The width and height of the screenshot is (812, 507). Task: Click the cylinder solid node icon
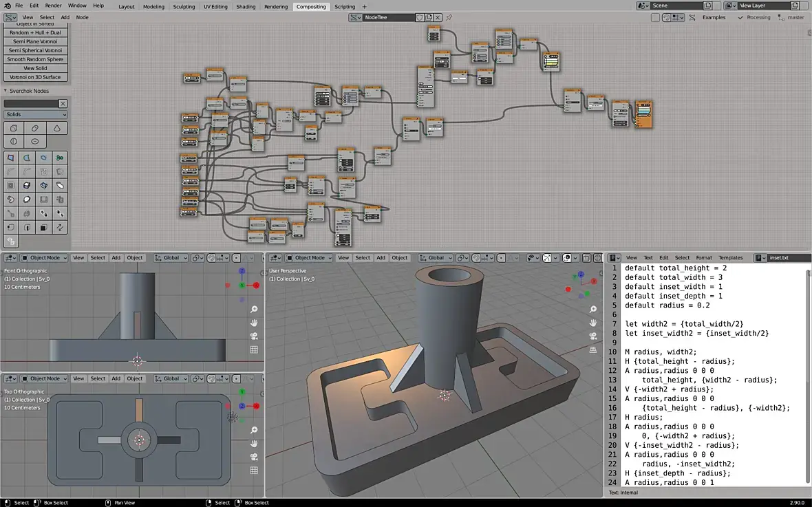[x=35, y=129]
